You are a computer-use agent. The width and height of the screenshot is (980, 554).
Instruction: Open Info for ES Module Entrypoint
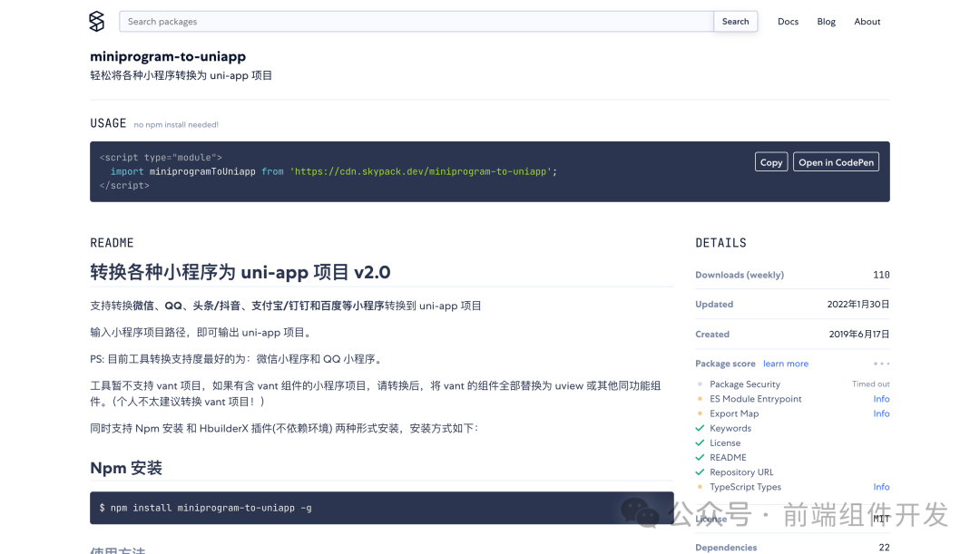[x=881, y=398]
